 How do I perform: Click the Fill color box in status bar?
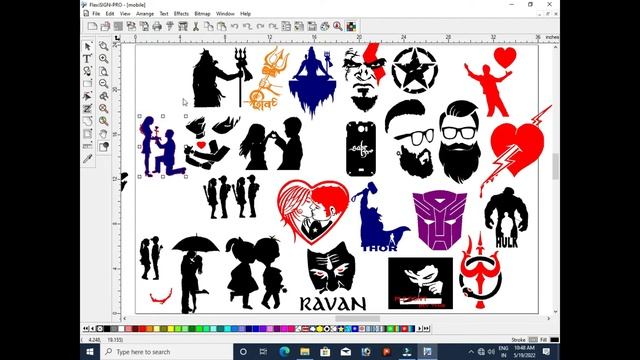(554, 340)
